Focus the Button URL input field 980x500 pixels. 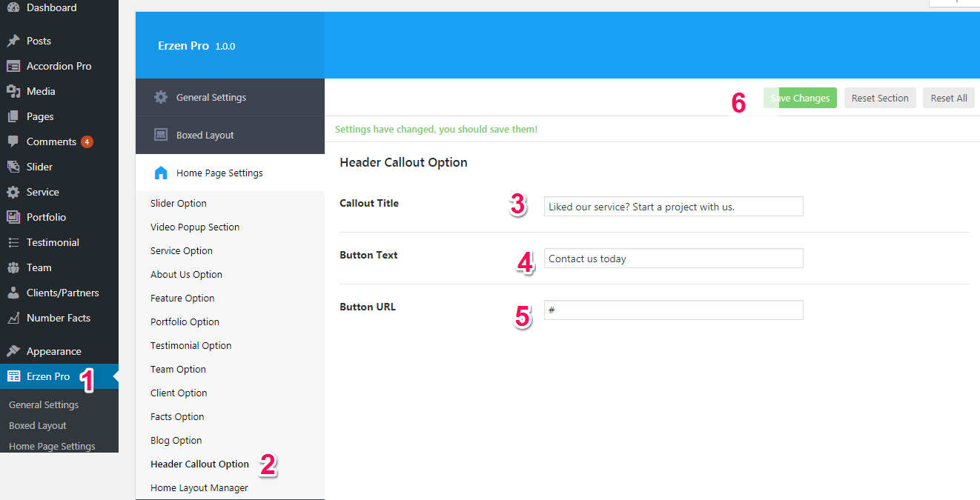673,310
